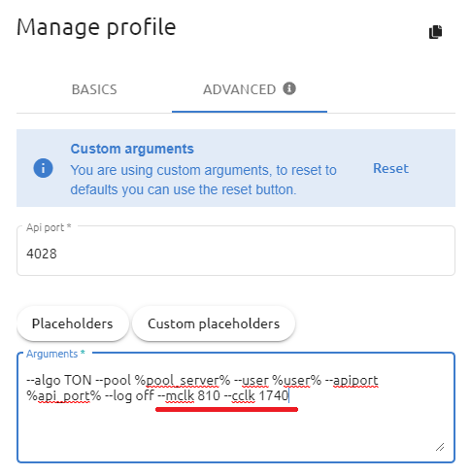Open the Custom placeholders list
This screenshot has width=471, height=476.
214,323
